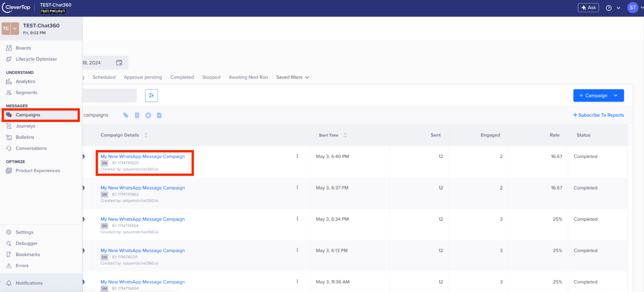This screenshot has height=292, width=644.
Task: Click the Status column header
Action: 583,135
